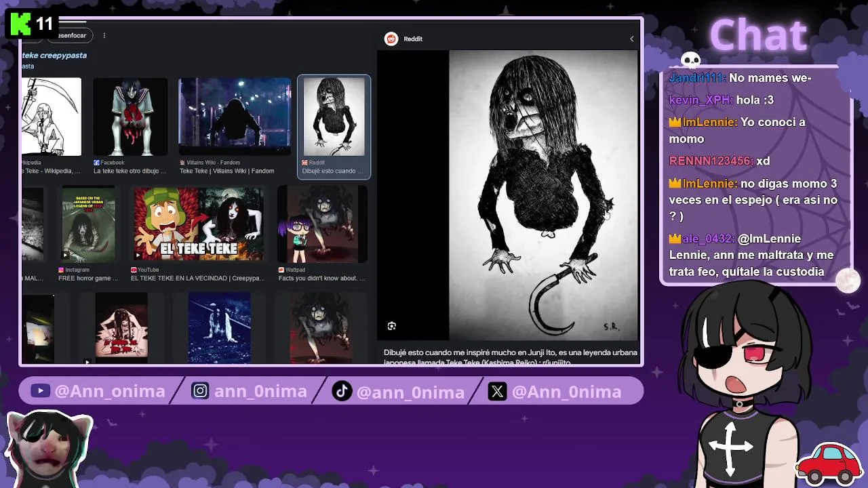
Task: Click the 'Yo conoci a momo' chat message
Action: pyautogui.click(x=736, y=130)
